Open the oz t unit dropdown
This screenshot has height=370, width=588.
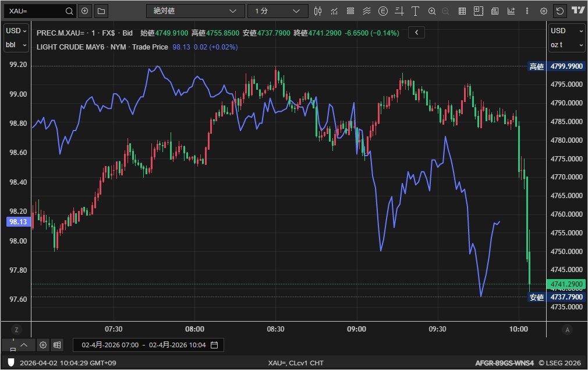coord(566,45)
